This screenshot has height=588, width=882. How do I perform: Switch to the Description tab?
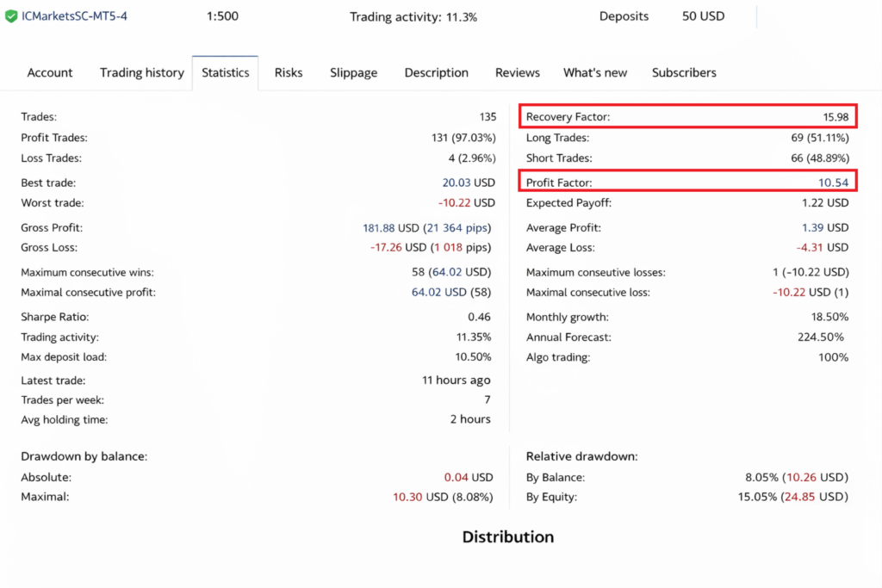tap(436, 72)
